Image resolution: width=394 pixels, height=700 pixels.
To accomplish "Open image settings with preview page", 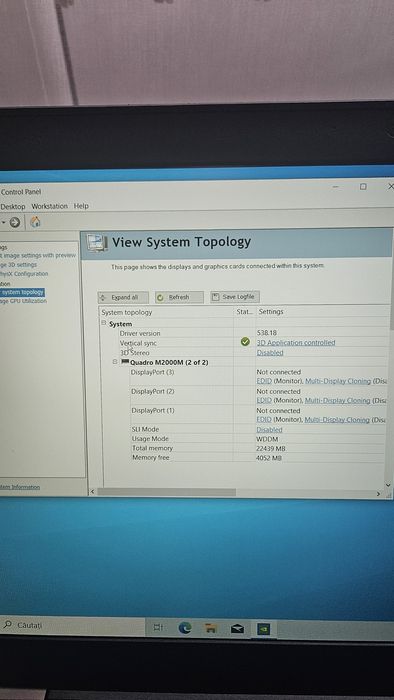I will click(39, 256).
